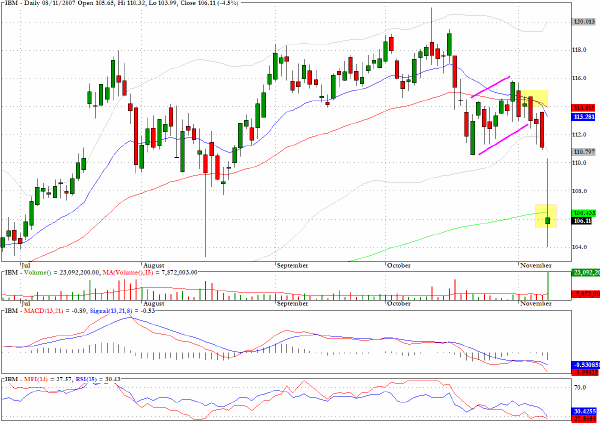Viewport: 600px width, 425px height.
Task: Click the red 27.5658 MFI value tag
Action: [x=584, y=420]
